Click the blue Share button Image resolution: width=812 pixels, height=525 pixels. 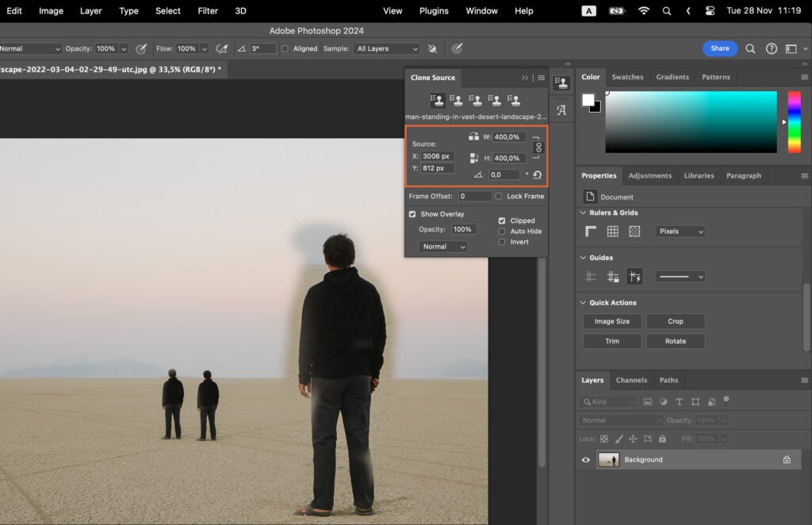tap(719, 48)
